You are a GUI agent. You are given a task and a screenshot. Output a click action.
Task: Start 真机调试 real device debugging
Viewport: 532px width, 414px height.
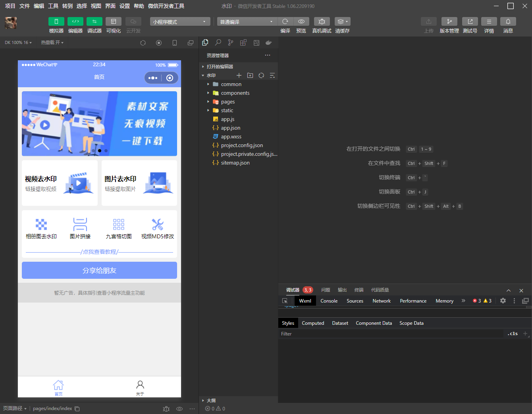pos(322,21)
